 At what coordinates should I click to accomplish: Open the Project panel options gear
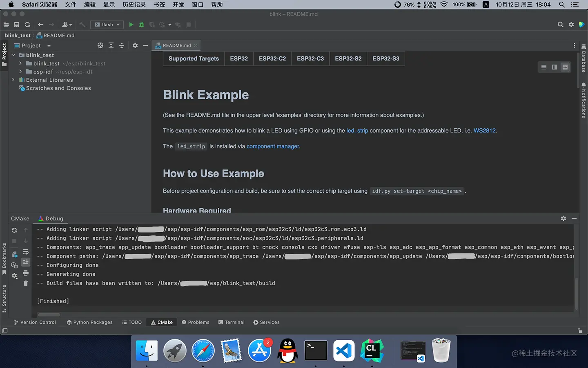[x=135, y=45]
